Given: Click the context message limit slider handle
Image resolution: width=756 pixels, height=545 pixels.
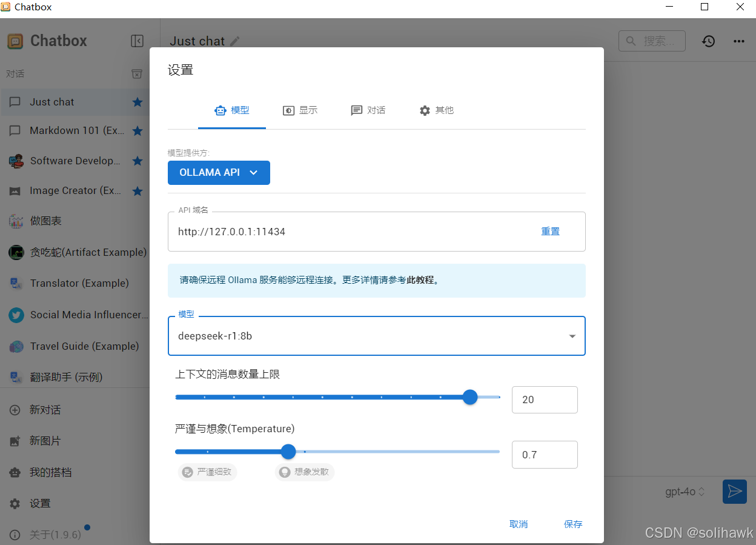Looking at the screenshot, I should coord(470,397).
